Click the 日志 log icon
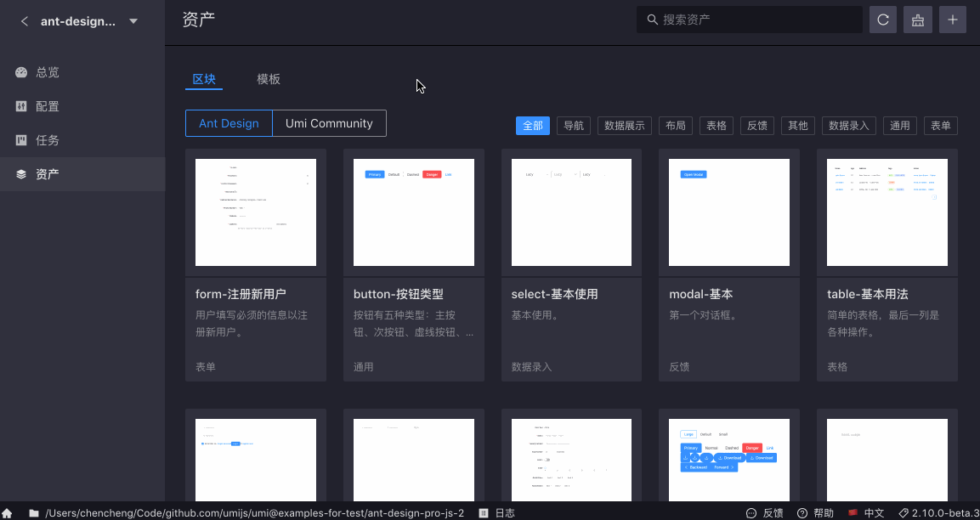Viewport: 980px width, 520px height. pyautogui.click(x=484, y=513)
